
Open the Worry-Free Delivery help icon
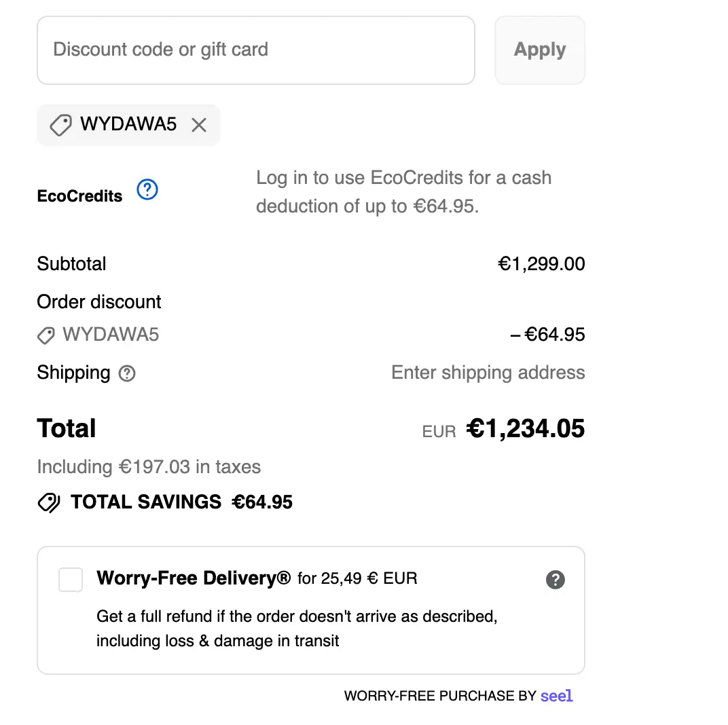pos(555,580)
